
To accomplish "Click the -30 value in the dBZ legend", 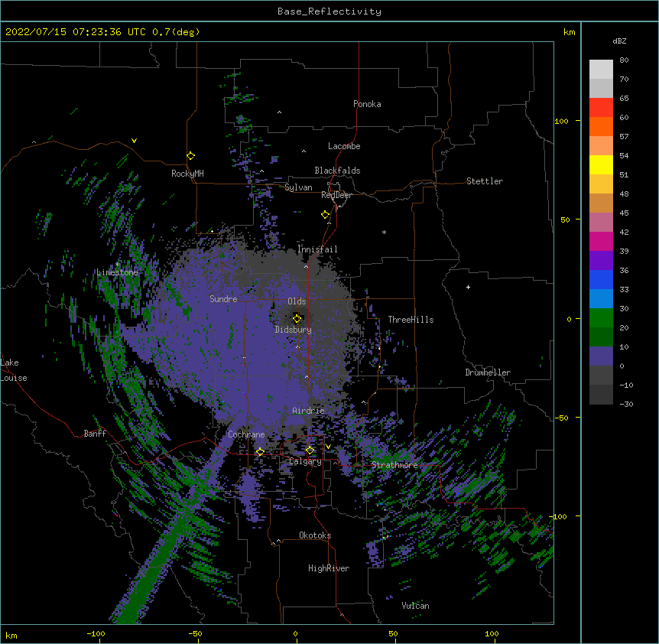I will (626, 405).
